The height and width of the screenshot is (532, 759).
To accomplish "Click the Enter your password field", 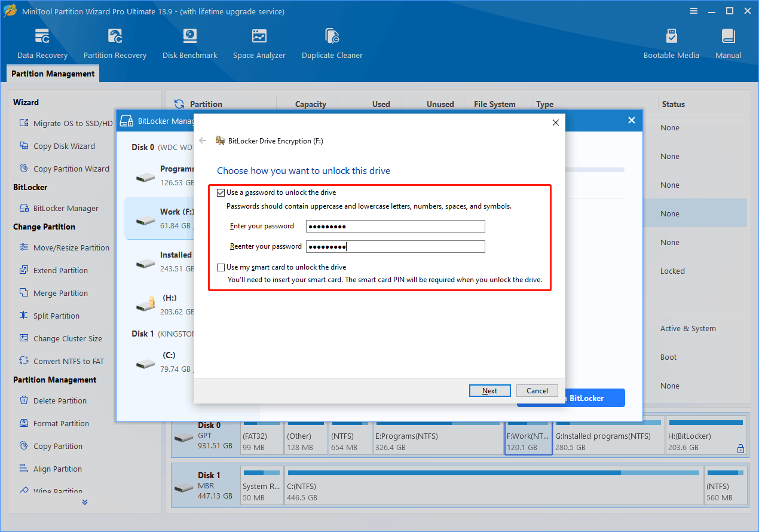I will coord(396,226).
